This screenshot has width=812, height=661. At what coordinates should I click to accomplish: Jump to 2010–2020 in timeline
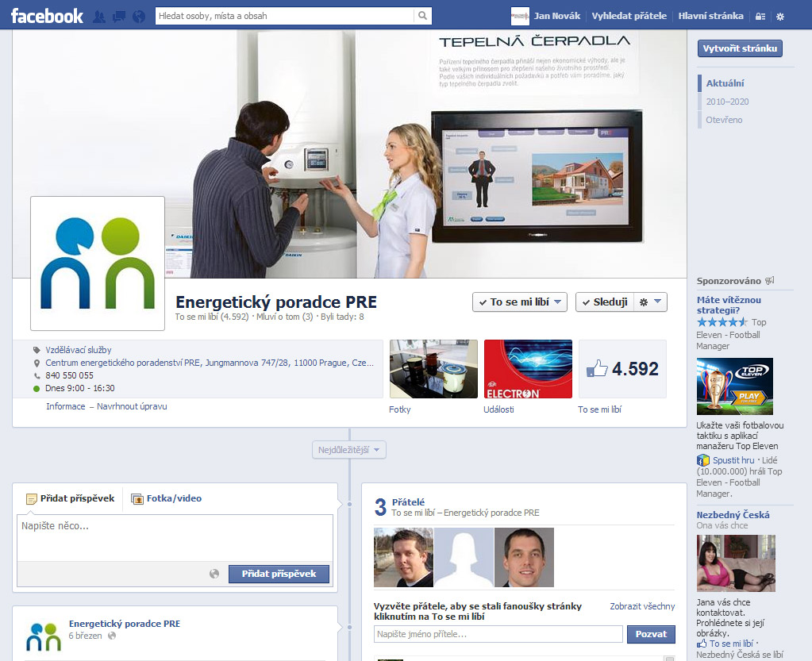(x=727, y=102)
